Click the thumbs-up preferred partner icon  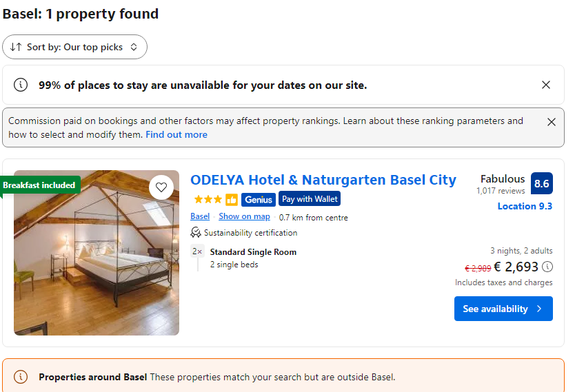click(x=232, y=200)
